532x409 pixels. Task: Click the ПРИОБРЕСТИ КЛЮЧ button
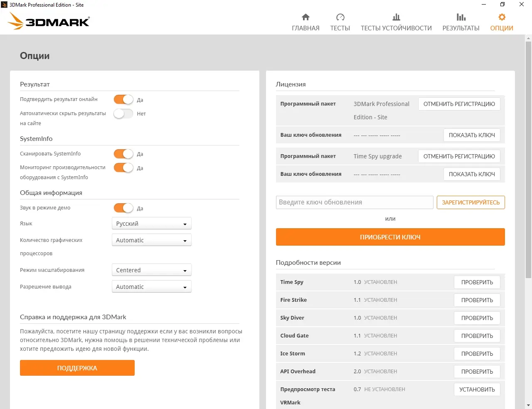tap(390, 237)
